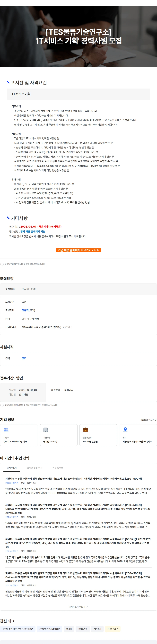This screenshot has width=157, height=644.
Task: Click the TES물류기술연구소 banner image
Action: 78,36
